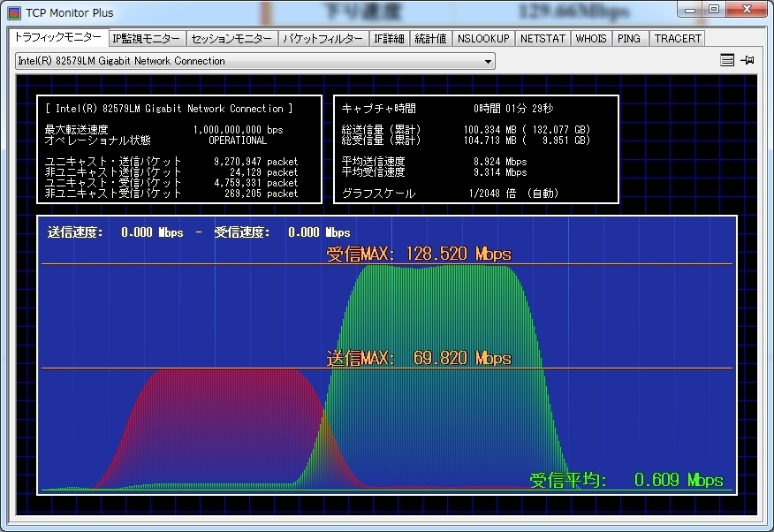
Task: Switch to the TRACERT tab
Action: click(678, 39)
